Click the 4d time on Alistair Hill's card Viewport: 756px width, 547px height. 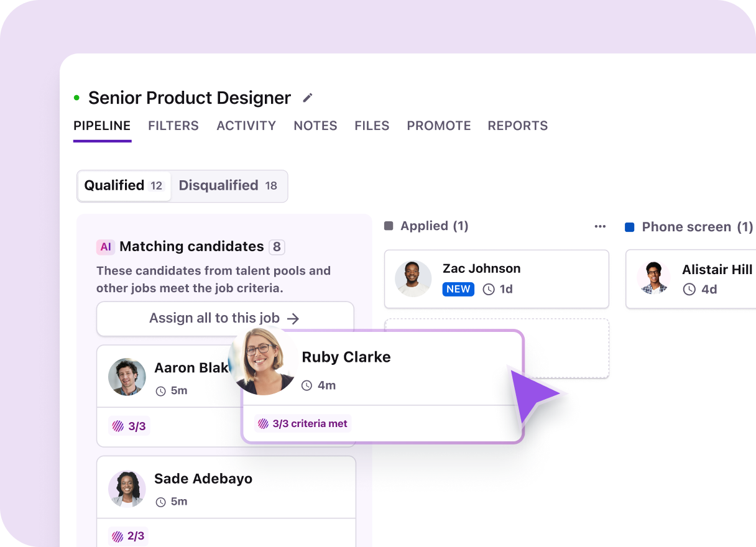tap(709, 289)
